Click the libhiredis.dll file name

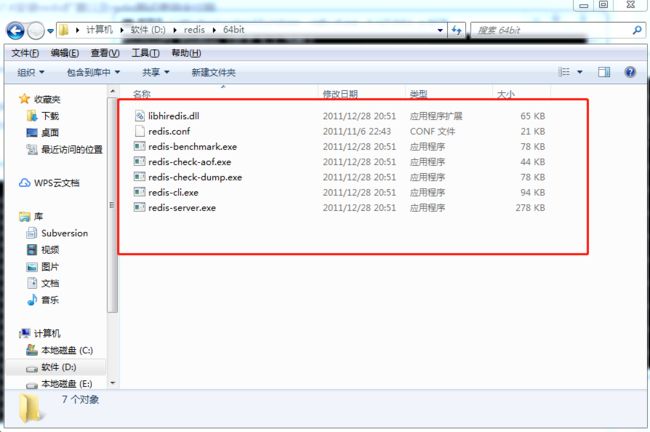click(x=174, y=116)
